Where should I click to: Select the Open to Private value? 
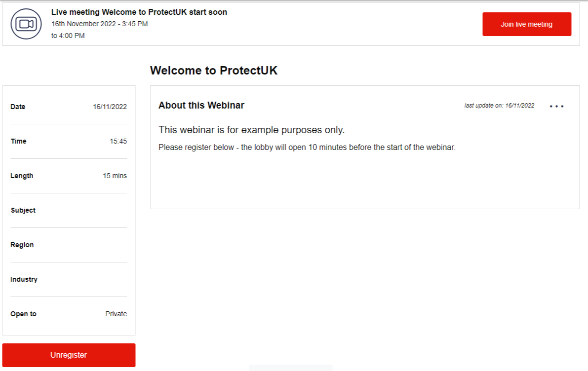coord(117,313)
